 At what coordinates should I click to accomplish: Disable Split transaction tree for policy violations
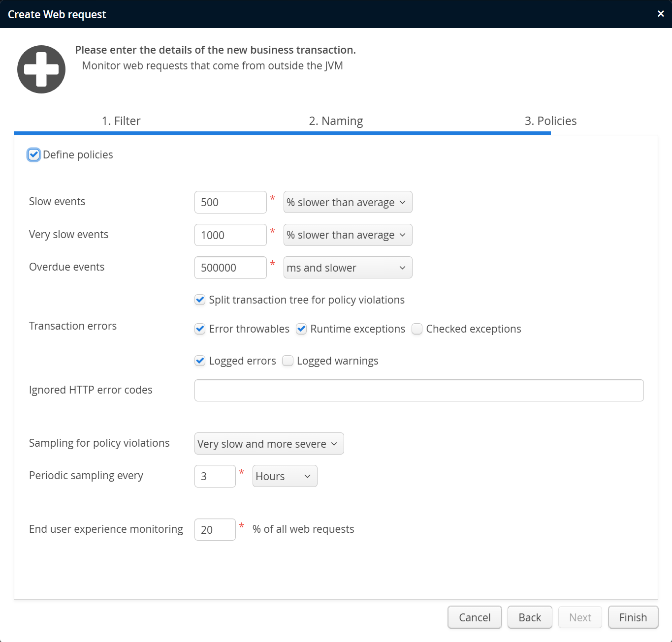200,300
